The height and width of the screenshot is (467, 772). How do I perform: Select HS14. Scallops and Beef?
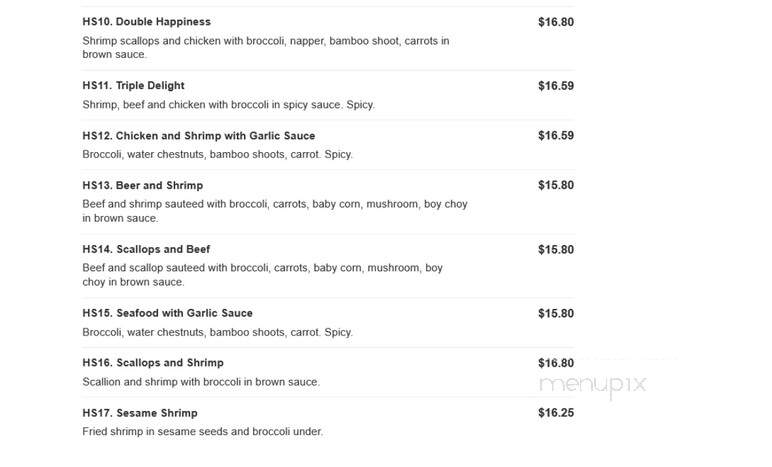pos(146,249)
